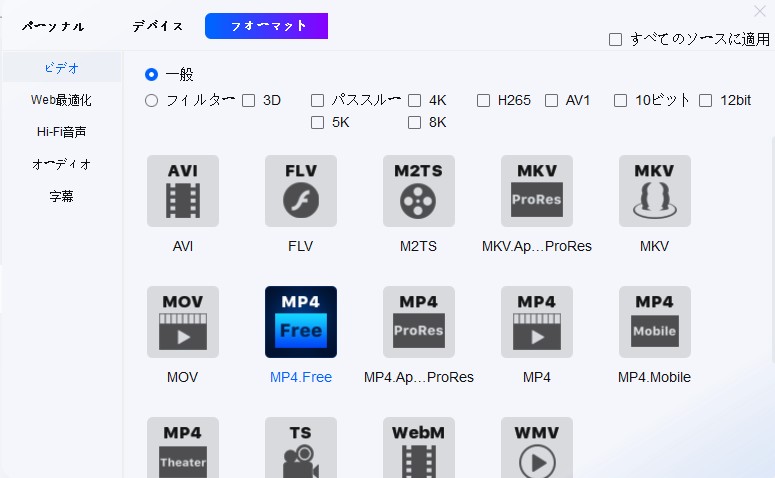Enable すべてのソースに適用 checkbox

615,40
